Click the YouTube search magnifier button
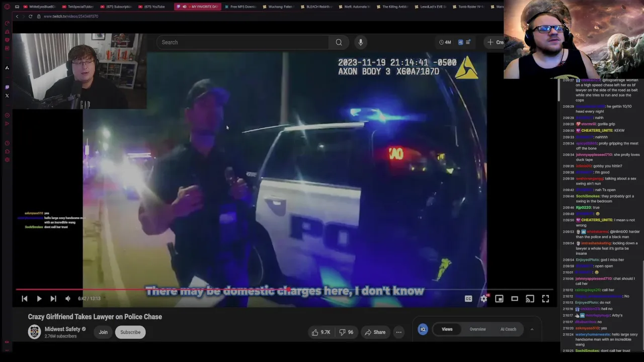Screen dimensions: 644x362 (339, 42)
